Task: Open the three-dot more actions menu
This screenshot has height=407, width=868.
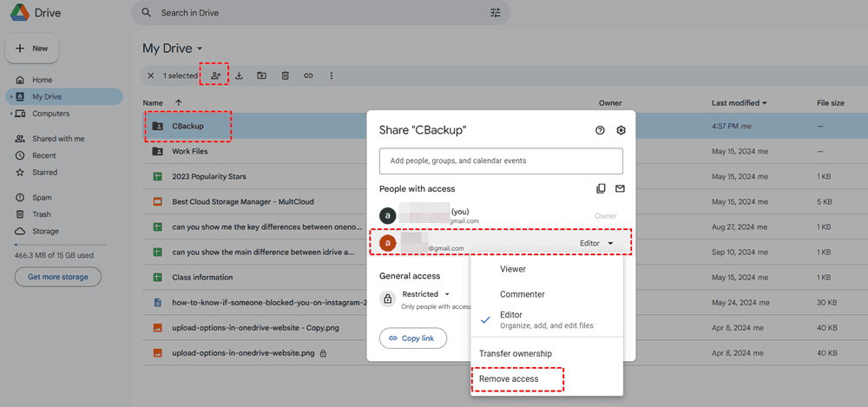Action: [331, 75]
